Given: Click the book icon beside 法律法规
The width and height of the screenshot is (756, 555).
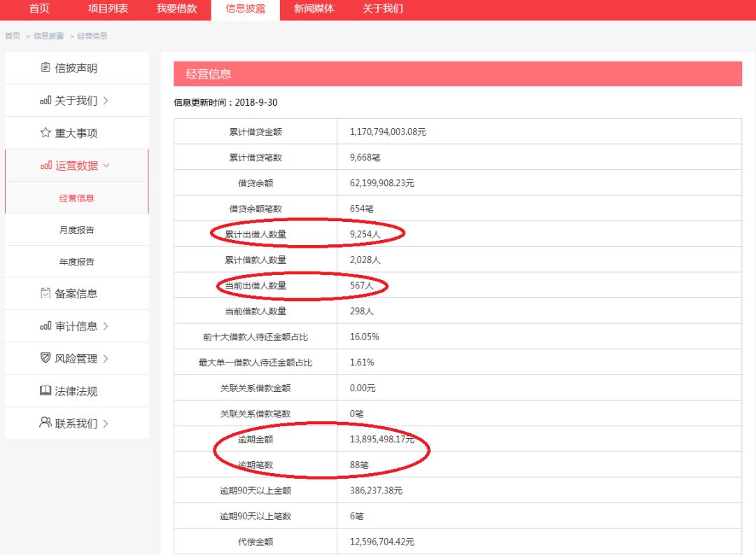Looking at the screenshot, I should [x=45, y=391].
